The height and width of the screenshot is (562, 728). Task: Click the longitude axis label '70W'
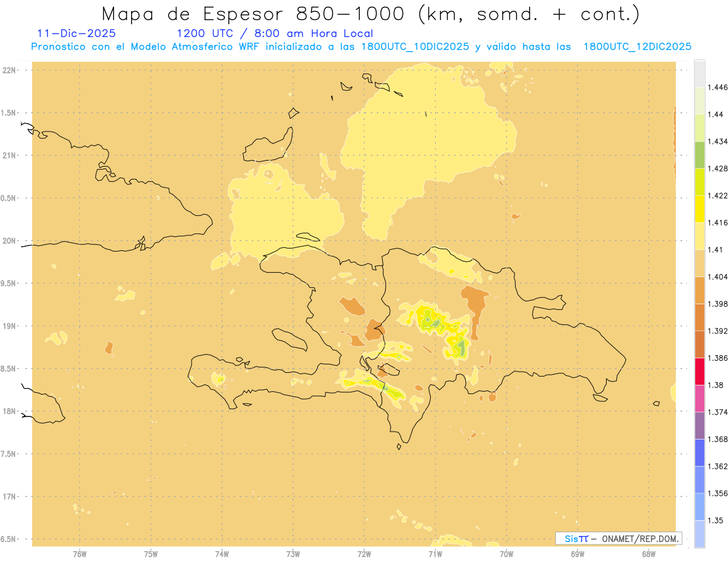[507, 554]
